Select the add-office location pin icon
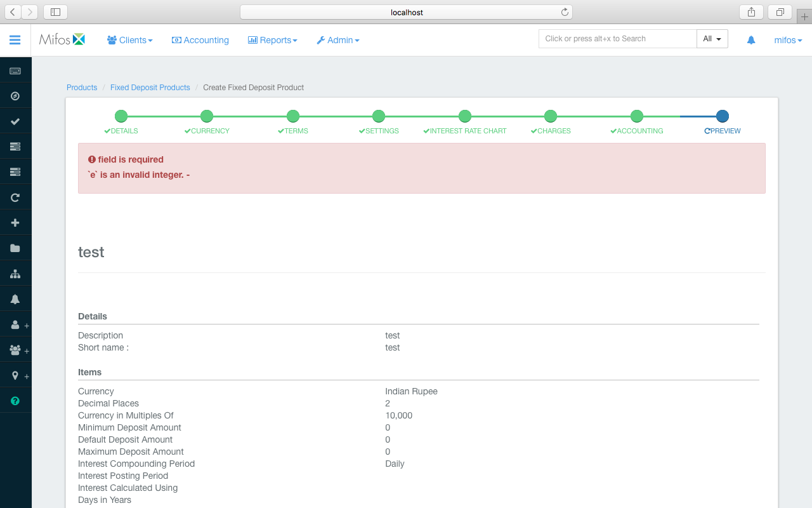 [x=14, y=375]
